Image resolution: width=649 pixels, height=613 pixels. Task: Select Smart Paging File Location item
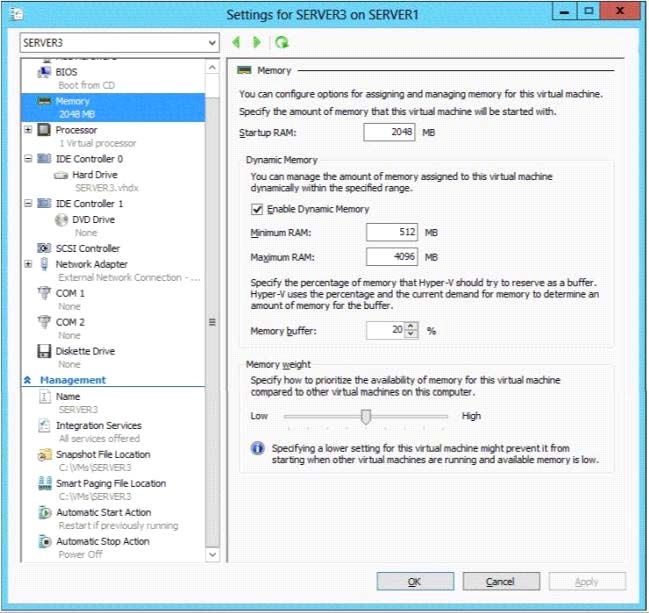[x=110, y=484]
